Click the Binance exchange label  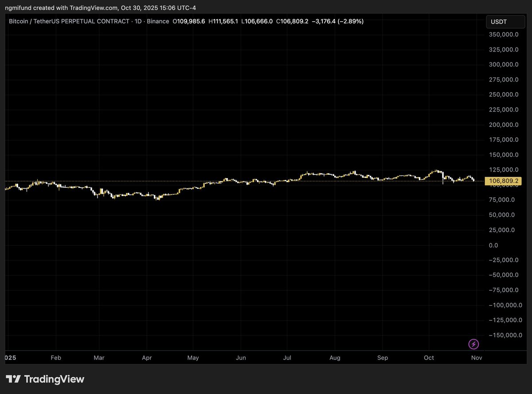pyautogui.click(x=159, y=21)
